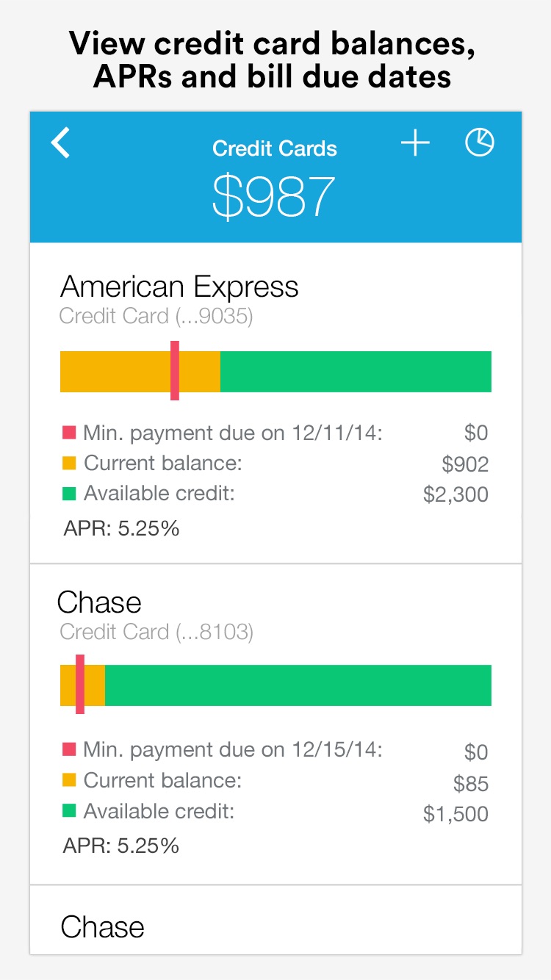The width and height of the screenshot is (551, 980).
Task: Click green available credit bar for Chase
Action: pos(298,685)
